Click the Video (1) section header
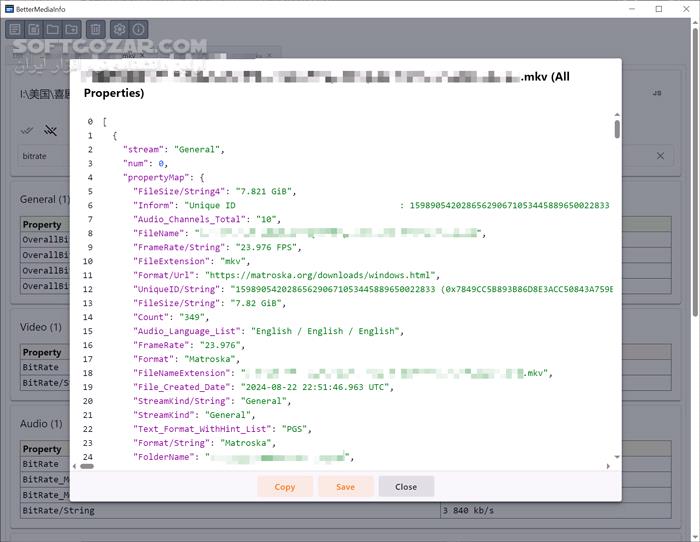 pyautogui.click(x=41, y=327)
